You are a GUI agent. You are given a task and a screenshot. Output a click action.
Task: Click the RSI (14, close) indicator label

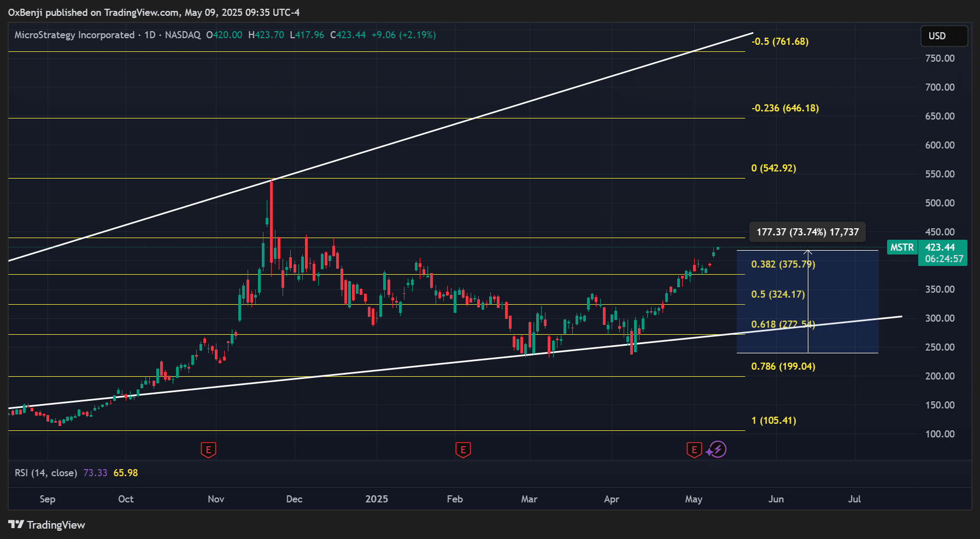click(46, 473)
